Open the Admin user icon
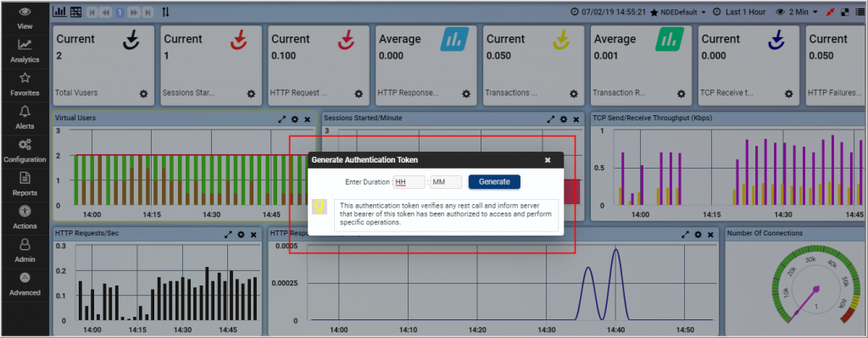 coord(25,250)
